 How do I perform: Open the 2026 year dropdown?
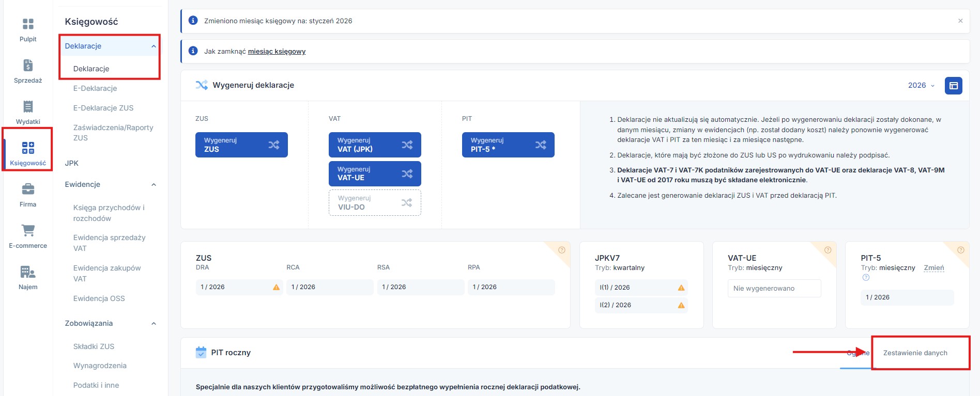921,86
